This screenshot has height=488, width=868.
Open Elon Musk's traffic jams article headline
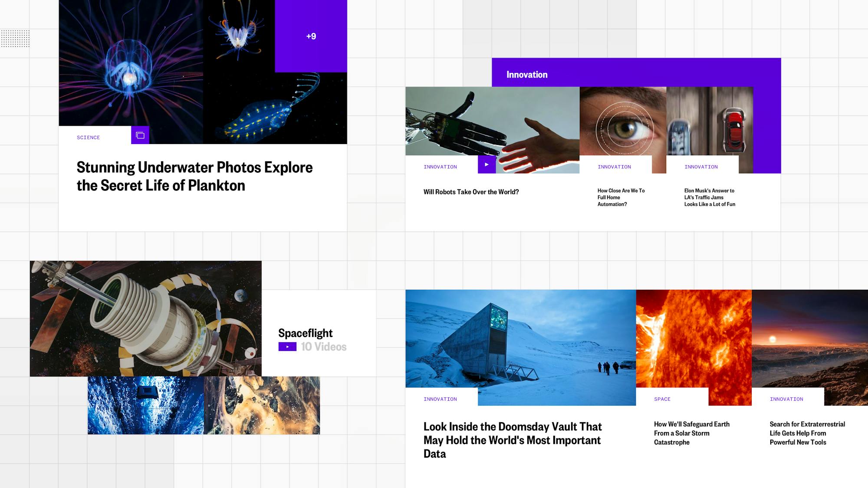[710, 197]
